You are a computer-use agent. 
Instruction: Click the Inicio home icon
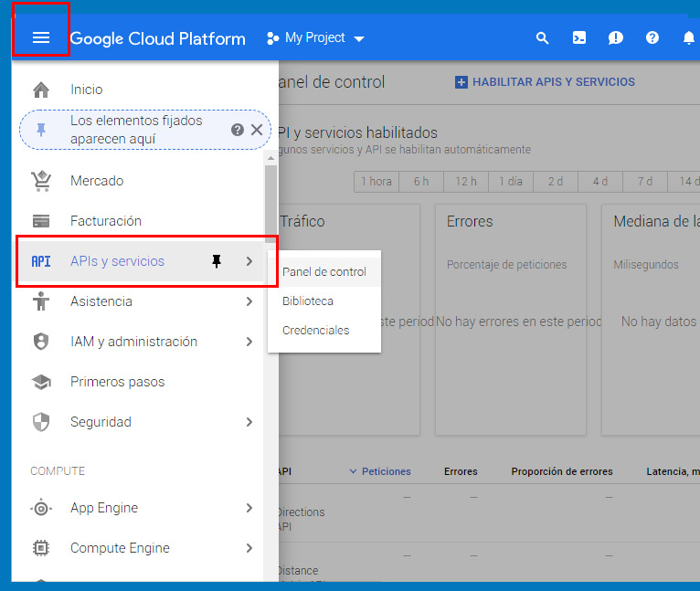pos(41,90)
